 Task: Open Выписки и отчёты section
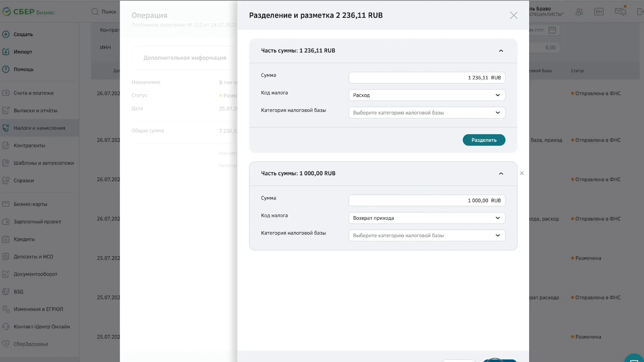click(35, 110)
